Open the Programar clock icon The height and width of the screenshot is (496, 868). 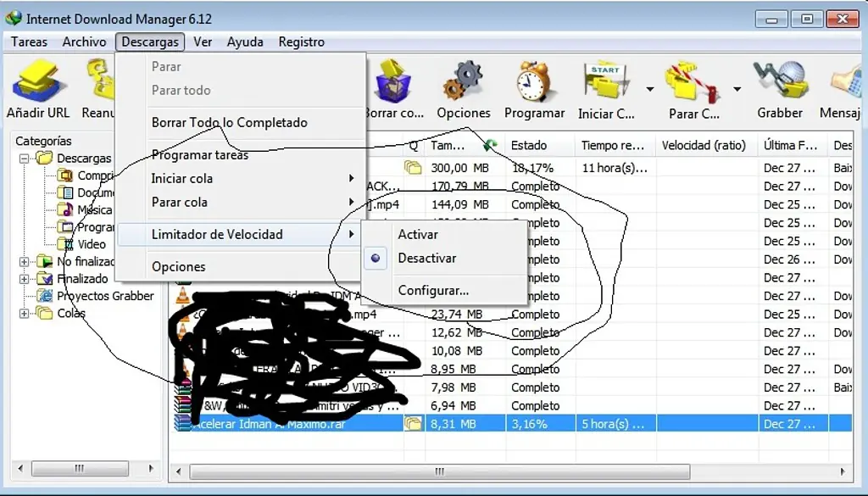pyautogui.click(x=534, y=82)
